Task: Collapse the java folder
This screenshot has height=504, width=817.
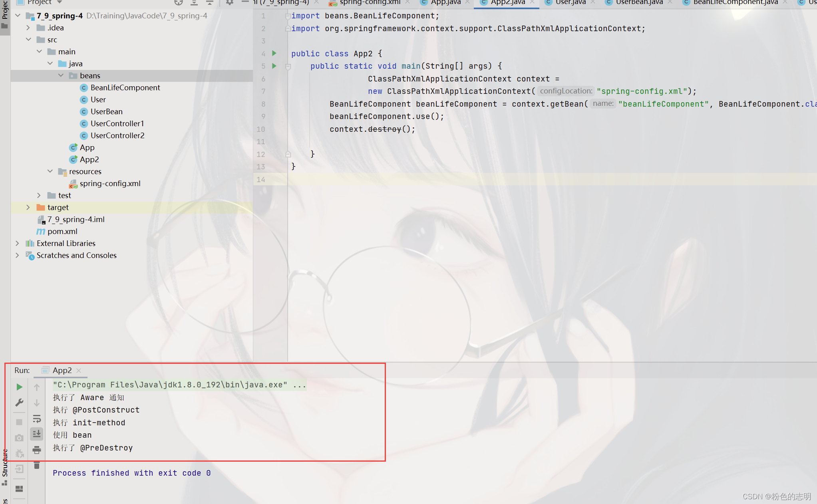Action: click(50, 63)
